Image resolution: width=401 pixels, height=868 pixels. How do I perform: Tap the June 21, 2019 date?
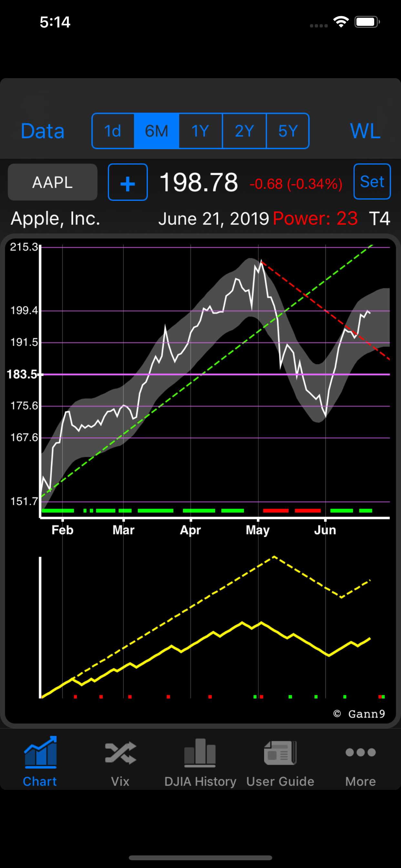point(214,219)
